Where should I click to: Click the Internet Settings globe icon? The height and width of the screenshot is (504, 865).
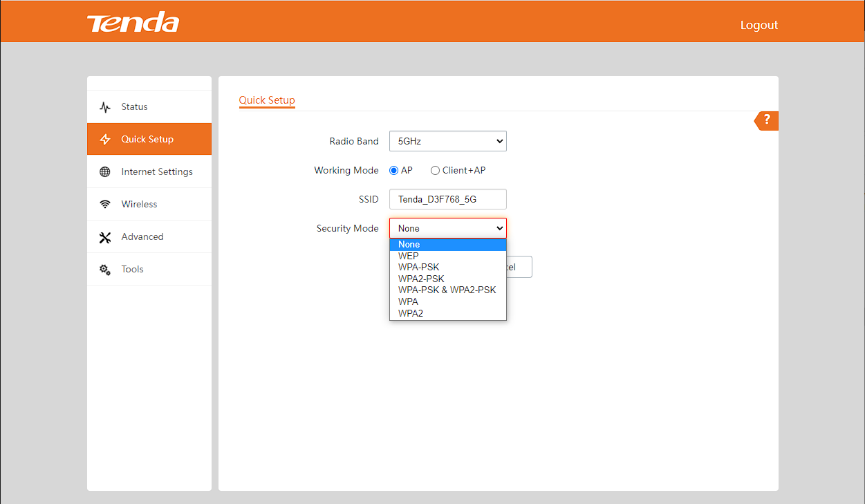105,172
